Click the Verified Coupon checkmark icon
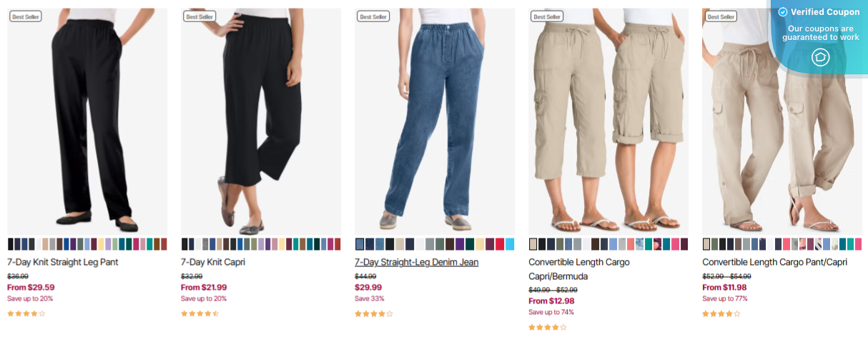This screenshot has width=868, height=342. pos(783,12)
